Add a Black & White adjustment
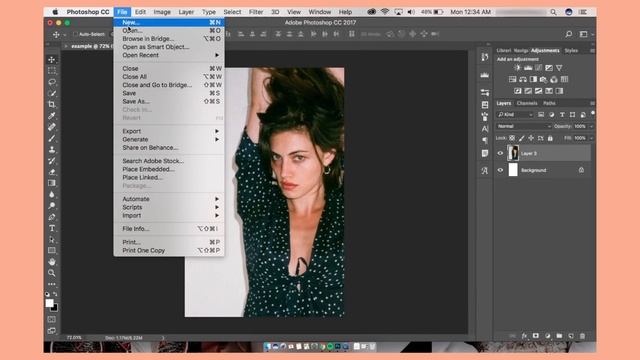Viewport: 640px width, 360px height. (x=533, y=79)
